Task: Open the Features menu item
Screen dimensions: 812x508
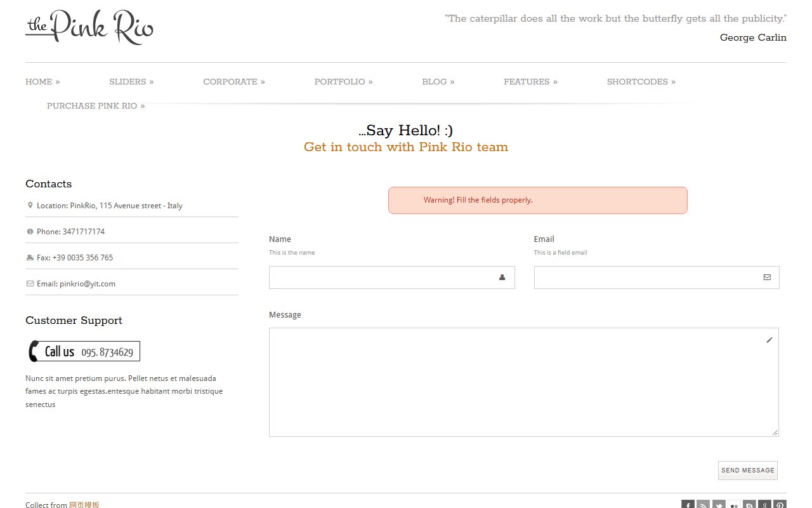Action: point(531,82)
